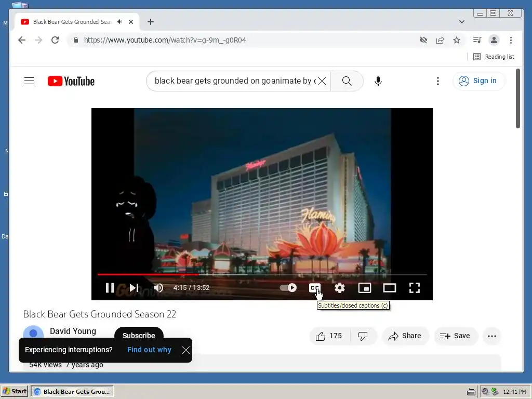View site lock security information
The height and width of the screenshot is (399, 532).
[76, 40]
